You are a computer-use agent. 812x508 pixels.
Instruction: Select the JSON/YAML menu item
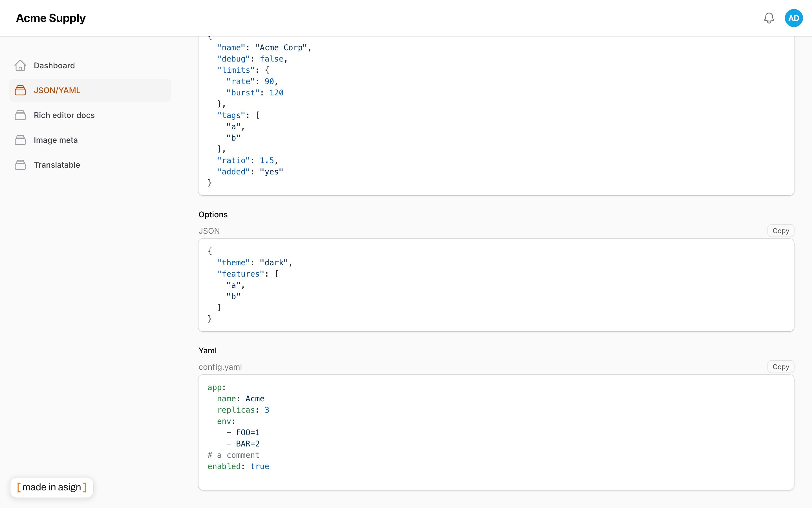point(90,90)
